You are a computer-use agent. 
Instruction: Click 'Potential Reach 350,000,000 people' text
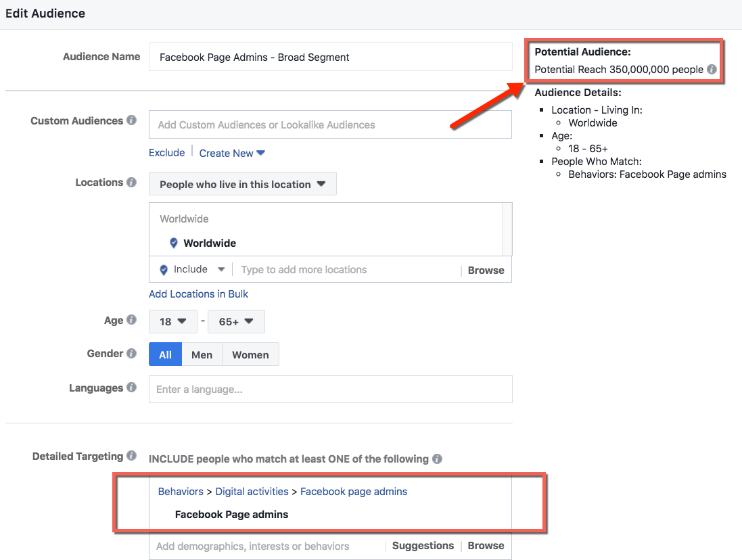click(x=619, y=70)
